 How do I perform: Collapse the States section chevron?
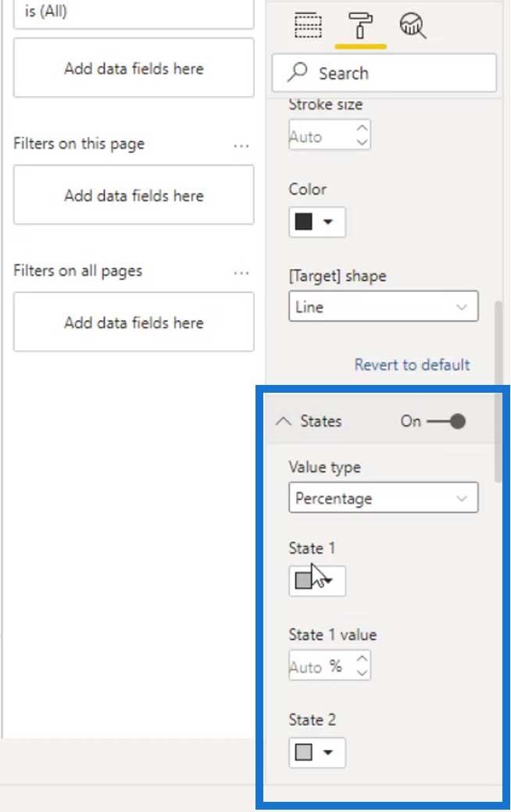tap(283, 421)
